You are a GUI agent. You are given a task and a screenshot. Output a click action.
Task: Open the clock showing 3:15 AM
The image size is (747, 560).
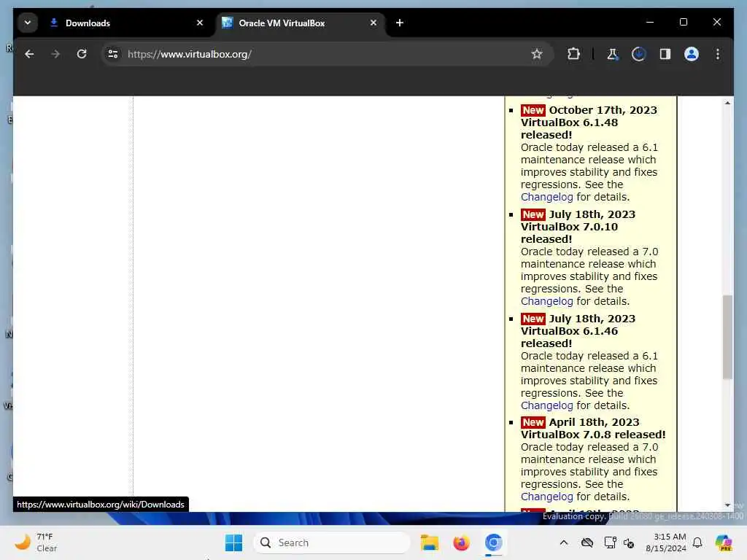[x=665, y=542]
